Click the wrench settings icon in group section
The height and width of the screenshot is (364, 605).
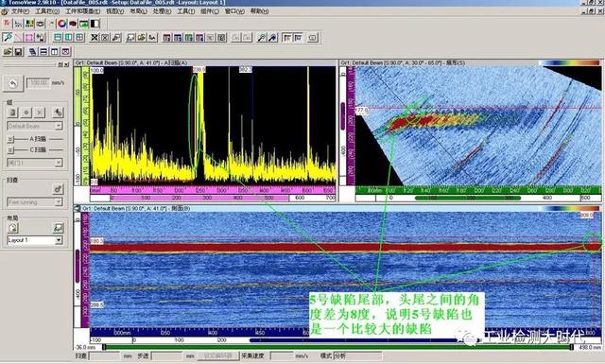(x=58, y=113)
